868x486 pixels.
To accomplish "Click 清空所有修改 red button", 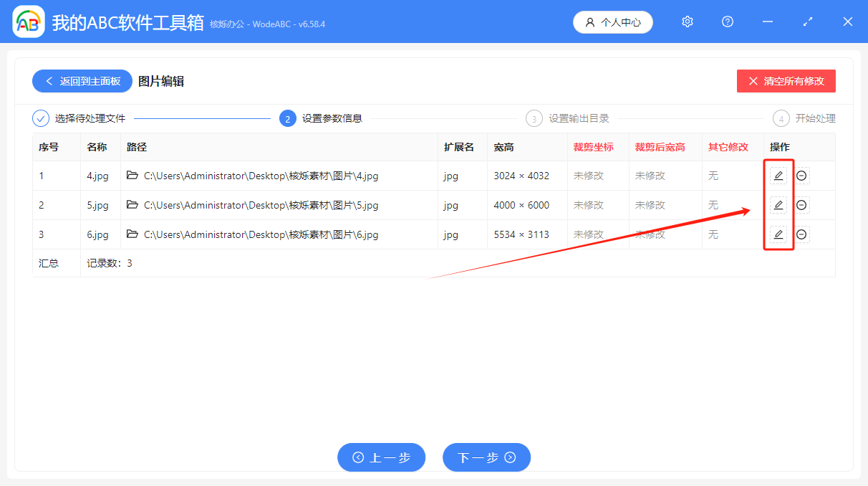I will point(786,81).
